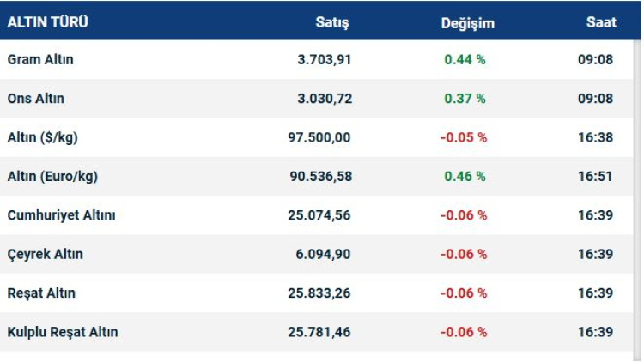Open the Çeyrek Altın link
The width and height of the screenshot is (644, 362).
click(46, 254)
